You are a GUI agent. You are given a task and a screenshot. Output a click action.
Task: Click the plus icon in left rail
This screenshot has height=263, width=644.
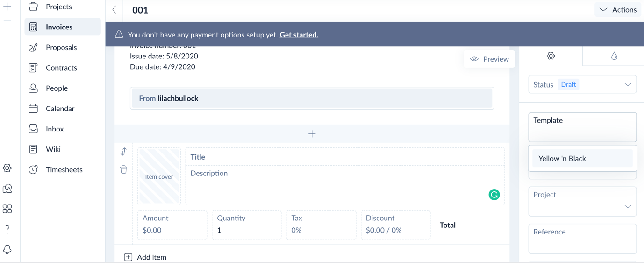tap(7, 7)
